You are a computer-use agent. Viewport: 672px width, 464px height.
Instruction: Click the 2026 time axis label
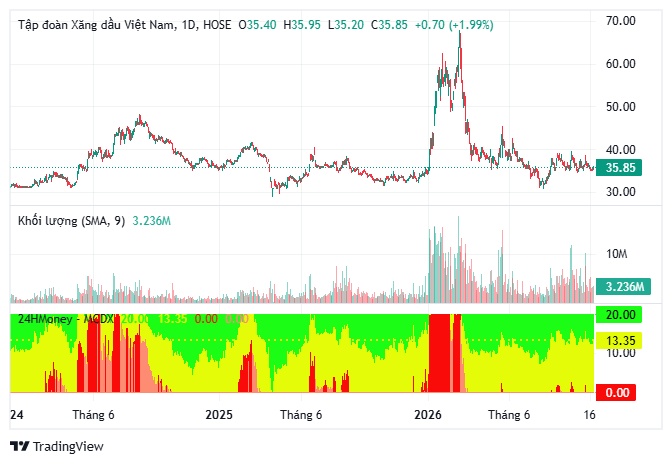point(428,415)
